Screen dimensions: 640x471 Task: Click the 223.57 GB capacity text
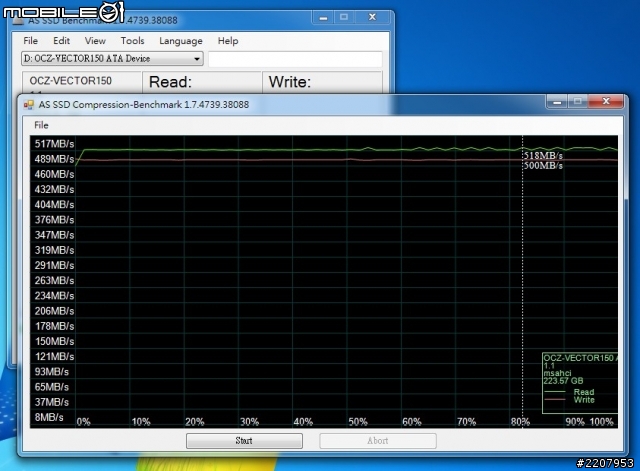[x=563, y=381]
